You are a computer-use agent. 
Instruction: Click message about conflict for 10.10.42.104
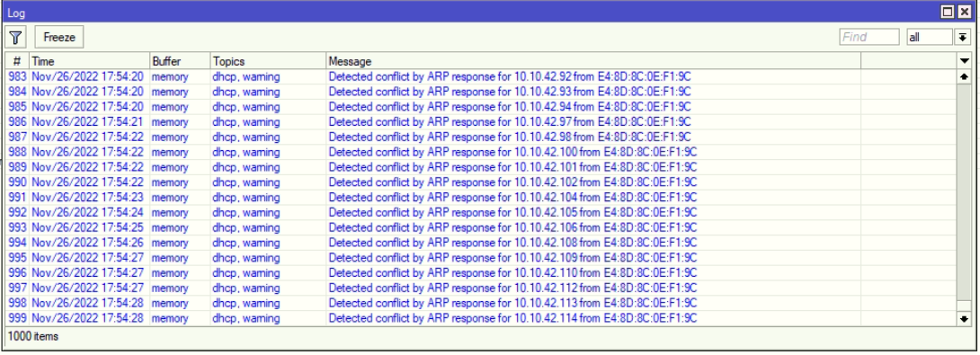[513, 198]
